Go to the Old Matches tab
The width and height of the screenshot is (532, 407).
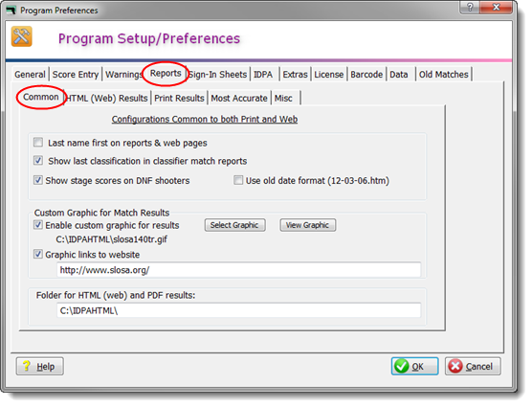(443, 75)
